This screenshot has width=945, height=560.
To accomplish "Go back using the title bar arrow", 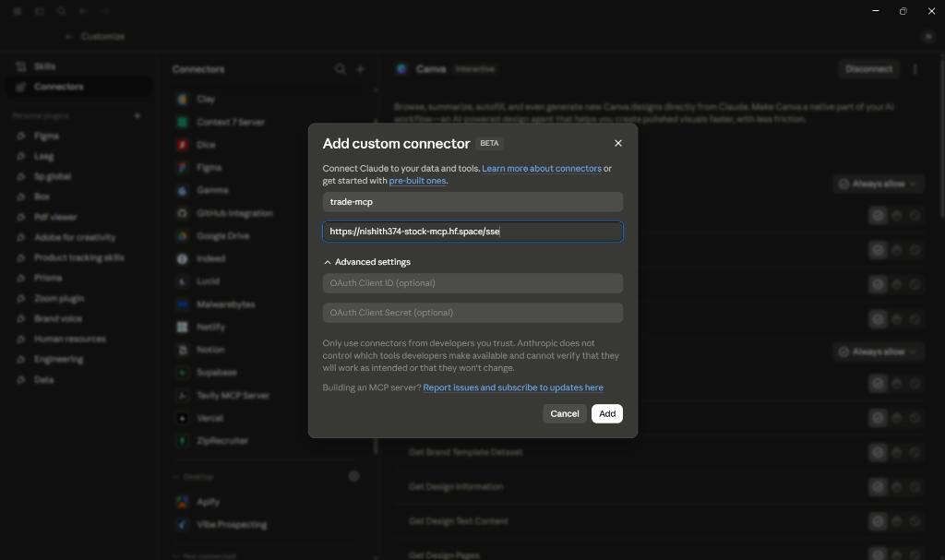I will coord(84,11).
